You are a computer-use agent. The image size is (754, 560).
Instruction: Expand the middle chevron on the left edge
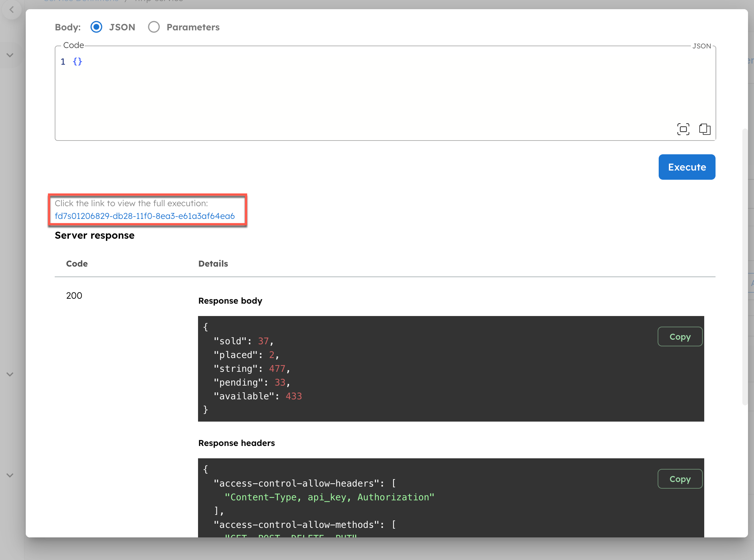pyautogui.click(x=10, y=374)
